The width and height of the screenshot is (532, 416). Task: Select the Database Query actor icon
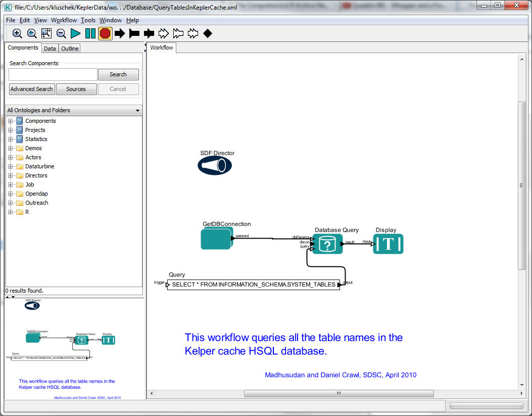pyautogui.click(x=327, y=244)
